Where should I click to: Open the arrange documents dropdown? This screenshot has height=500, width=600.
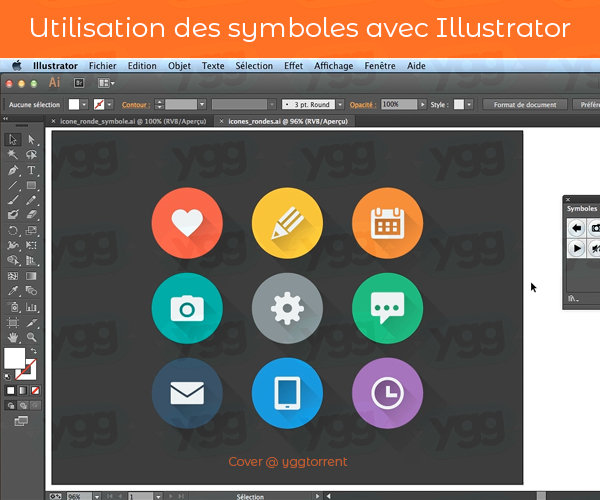tap(106, 83)
